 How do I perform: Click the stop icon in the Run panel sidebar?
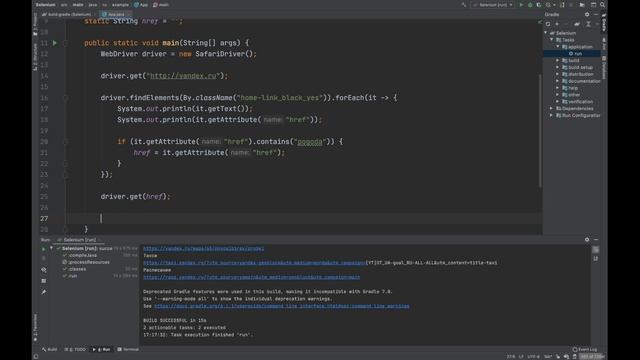[44, 258]
